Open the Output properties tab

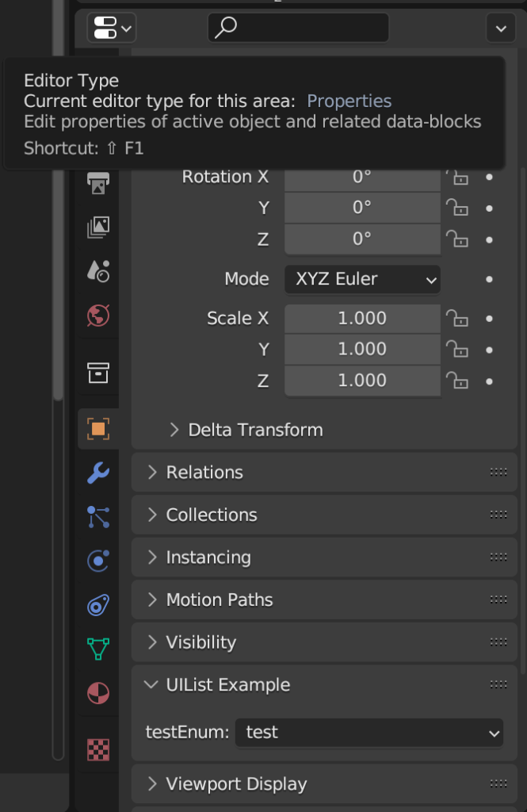point(97,183)
